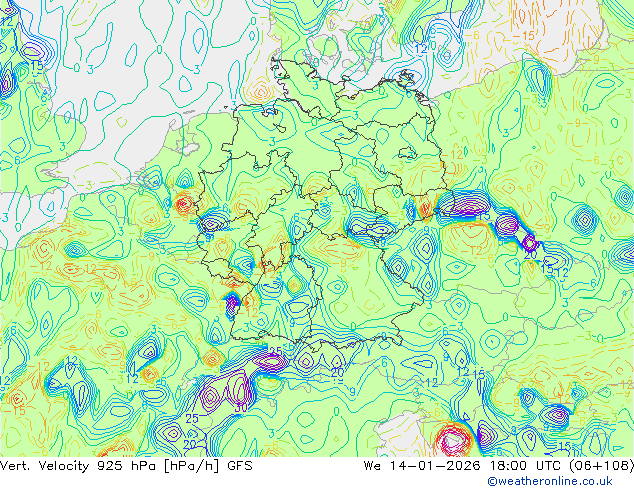The image size is (634, 490).
Task: Click the weatheronline.co.uk copyright text
Action: pyautogui.click(x=550, y=481)
